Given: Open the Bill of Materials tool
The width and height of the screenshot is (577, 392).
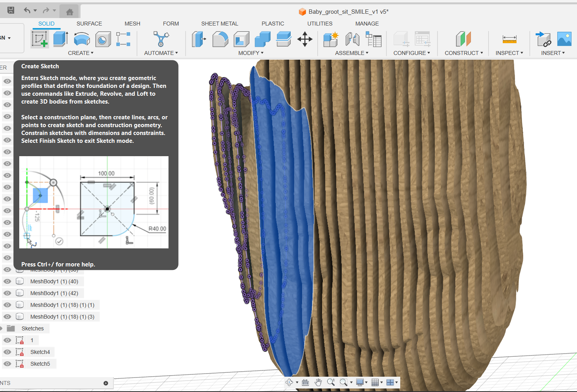Looking at the screenshot, I should coord(374,39).
